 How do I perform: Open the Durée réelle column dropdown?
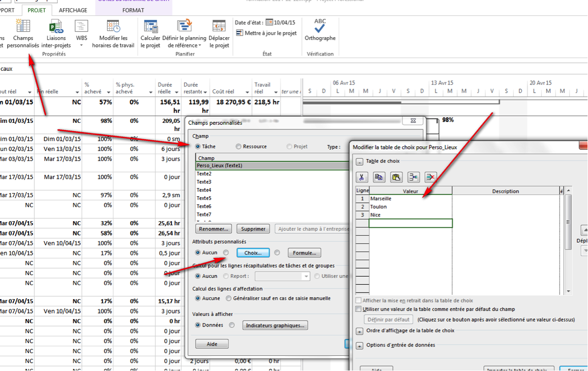coord(176,92)
